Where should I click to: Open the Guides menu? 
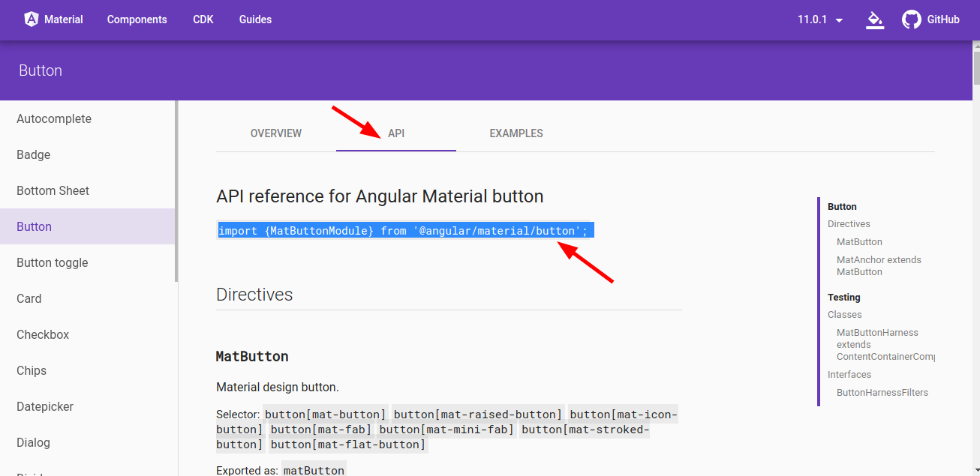tap(255, 19)
